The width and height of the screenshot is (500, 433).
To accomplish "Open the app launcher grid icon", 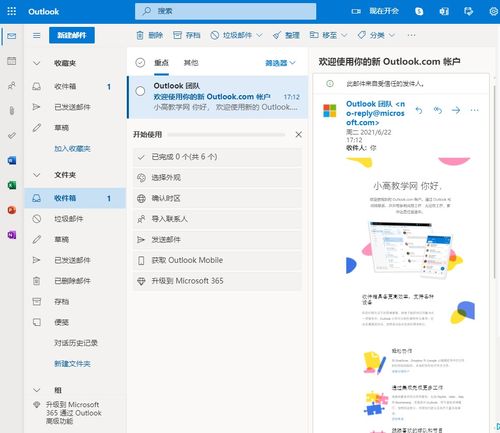I will coord(11,11).
